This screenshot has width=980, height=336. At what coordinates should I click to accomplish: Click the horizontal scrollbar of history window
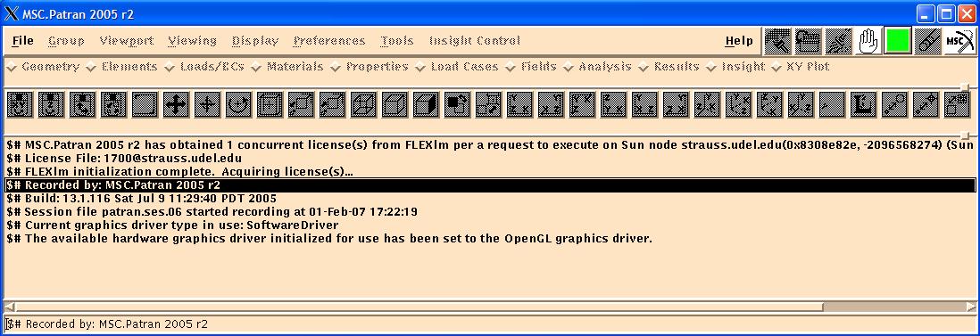[x=490, y=307]
